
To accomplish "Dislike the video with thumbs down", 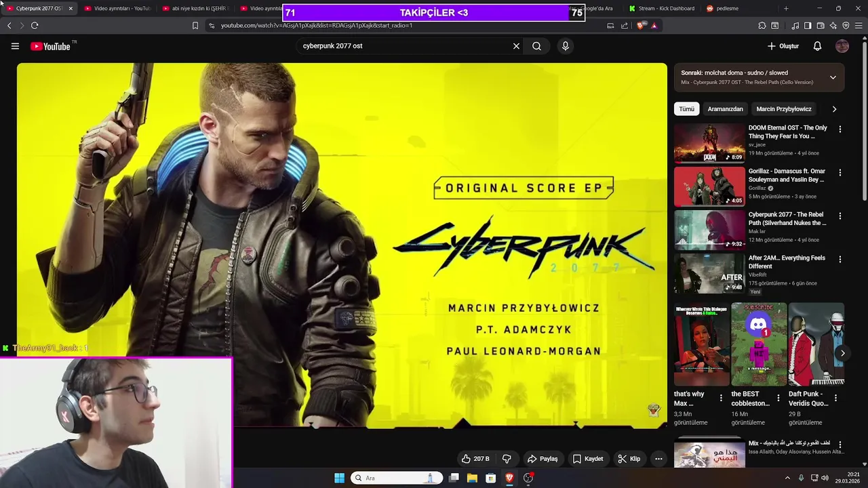I will 507,459.
